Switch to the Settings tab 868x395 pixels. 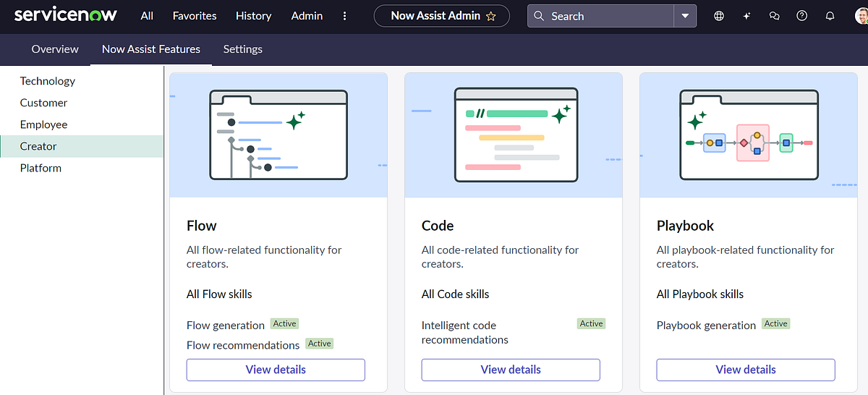242,49
